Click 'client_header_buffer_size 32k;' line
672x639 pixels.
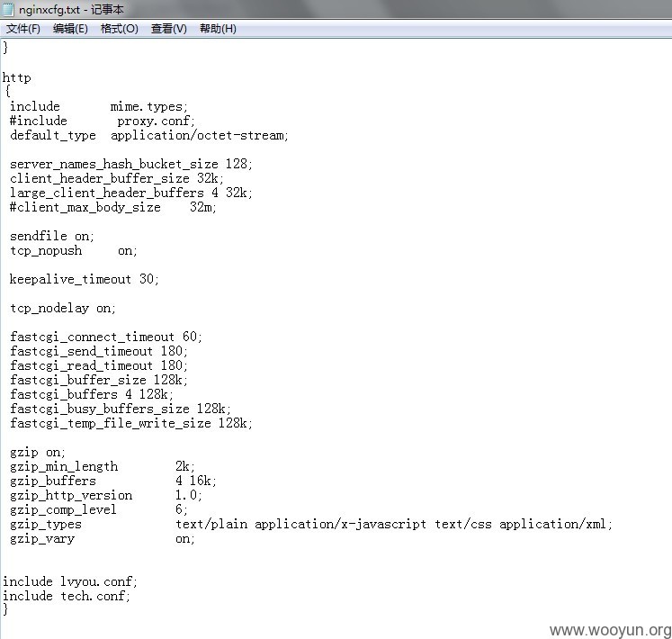coord(117,178)
